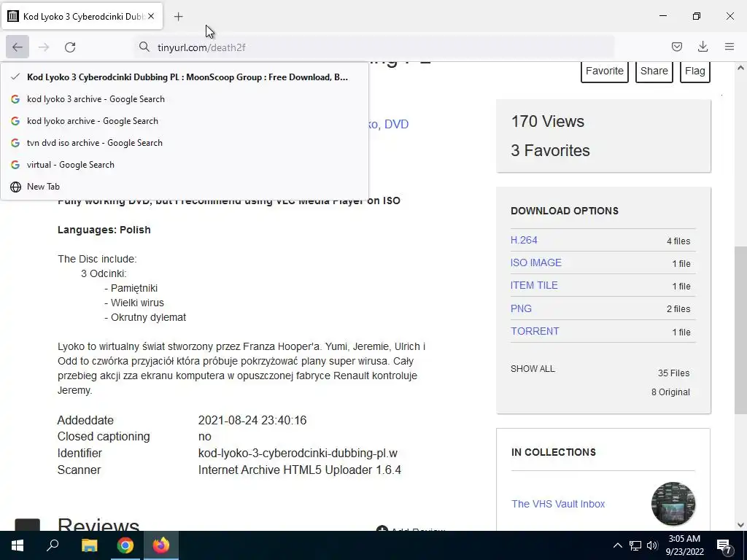This screenshot has width=747, height=560.
Task: Open Firefox application menu hamburger
Action: 729,47
